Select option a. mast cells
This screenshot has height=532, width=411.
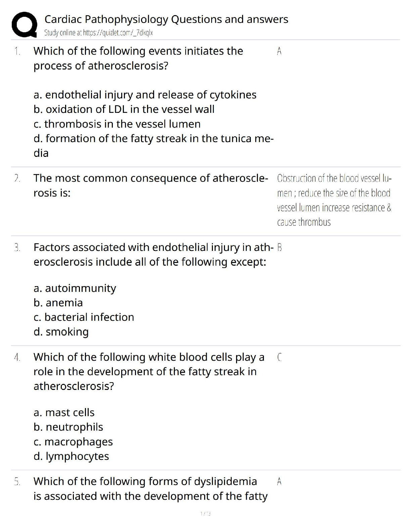(64, 412)
